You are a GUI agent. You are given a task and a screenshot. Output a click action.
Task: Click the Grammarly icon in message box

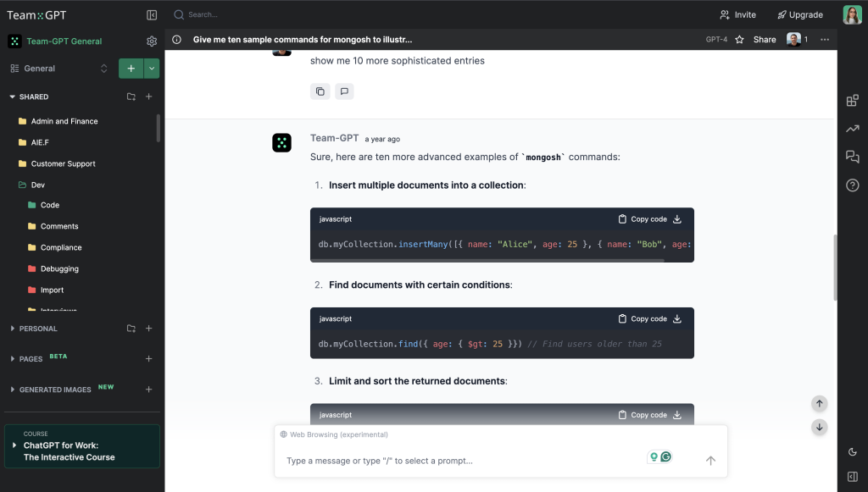(x=666, y=456)
